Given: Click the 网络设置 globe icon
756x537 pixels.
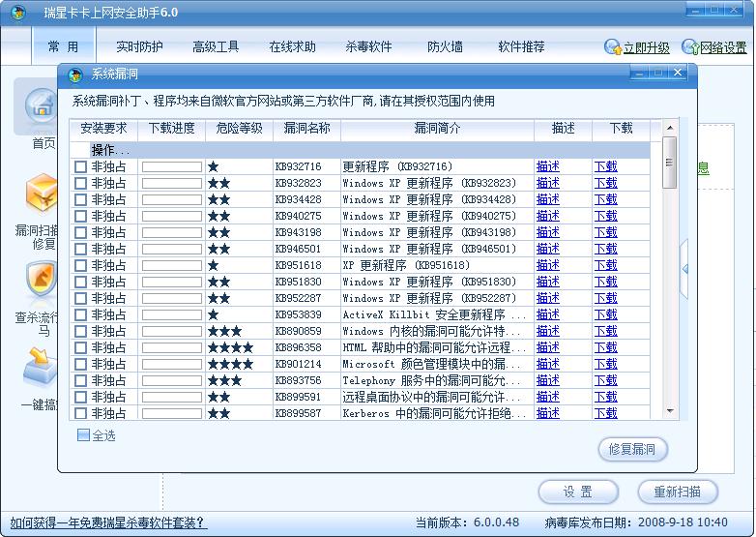Looking at the screenshot, I should 690,46.
